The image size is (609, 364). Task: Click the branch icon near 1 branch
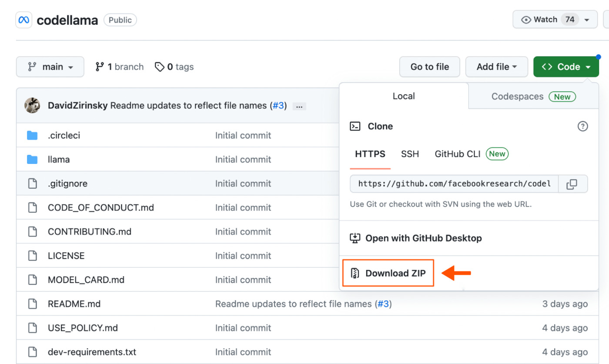coord(99,67)
